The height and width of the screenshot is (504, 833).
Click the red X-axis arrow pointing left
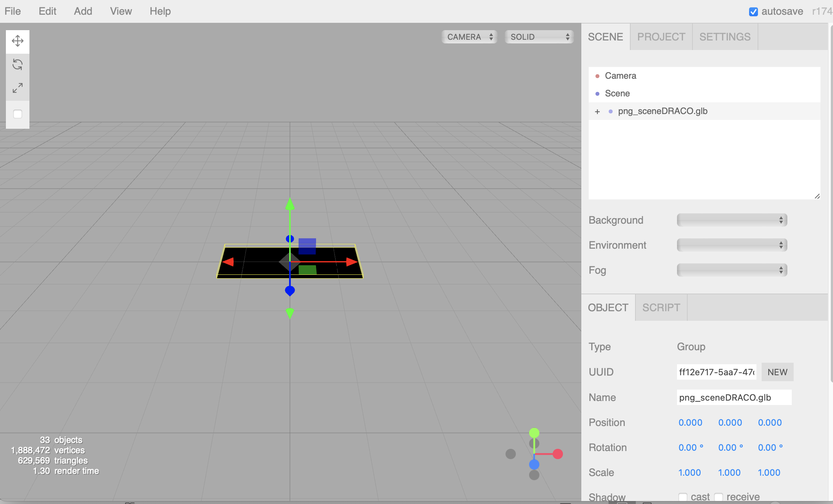tap(228, 262)
